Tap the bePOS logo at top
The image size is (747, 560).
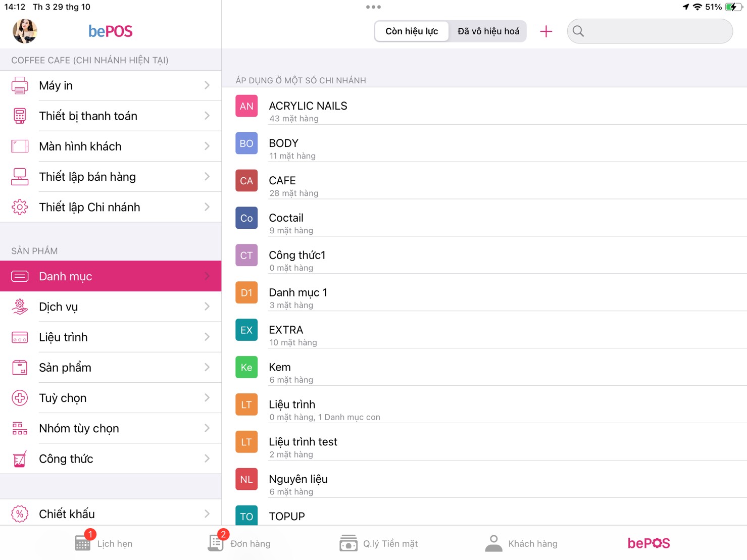[x=110, y=31]
